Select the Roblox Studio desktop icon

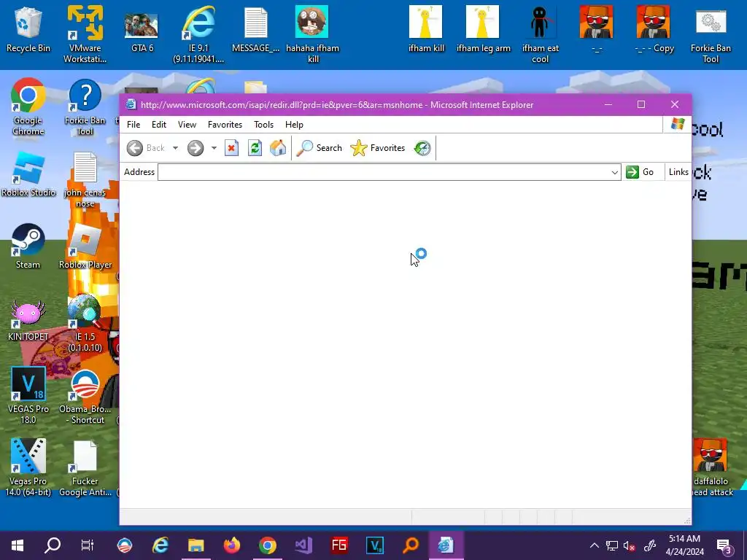tap(28, 174)
